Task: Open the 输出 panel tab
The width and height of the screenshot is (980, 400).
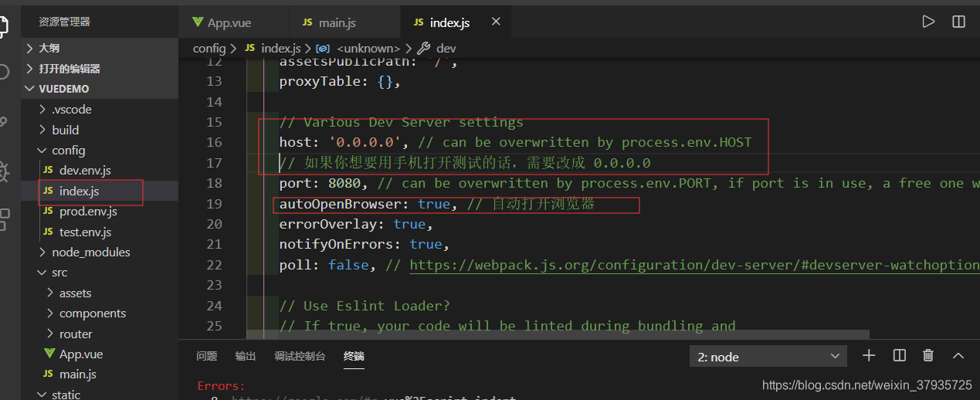Action: pyautogui.click(x=246, y=356)
